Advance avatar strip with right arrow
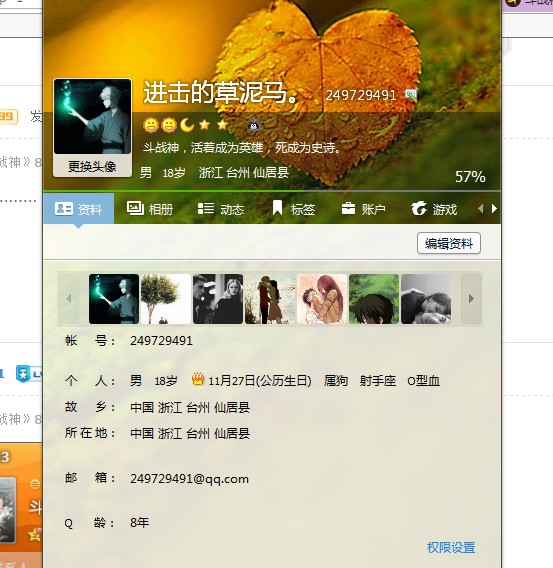553x568 pixels. pyautogui.click(x=471, y=298)
